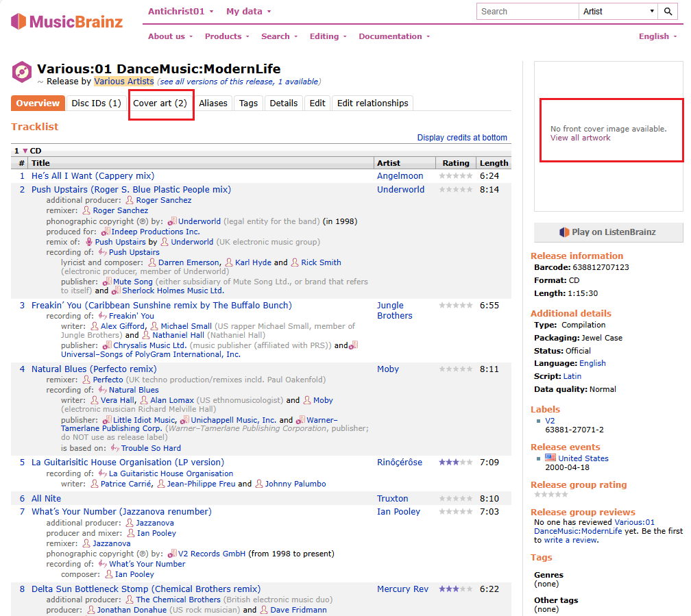Click the Play on ListenBrainz button

(x=608, y=232)
